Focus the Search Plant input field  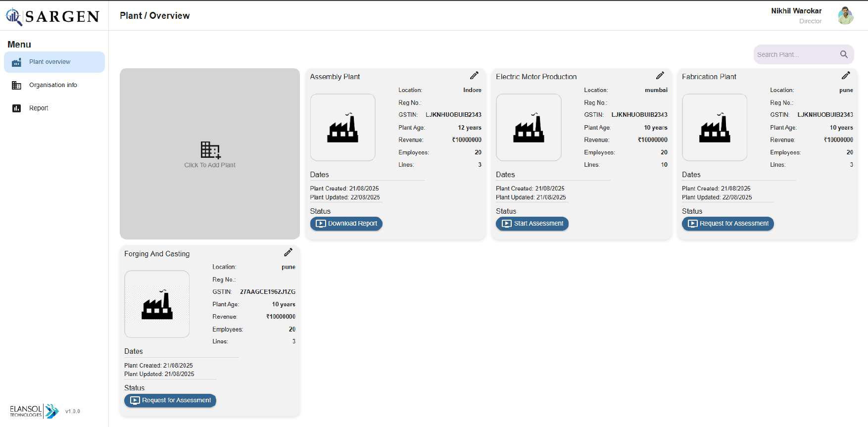click(x=794, y=54)
